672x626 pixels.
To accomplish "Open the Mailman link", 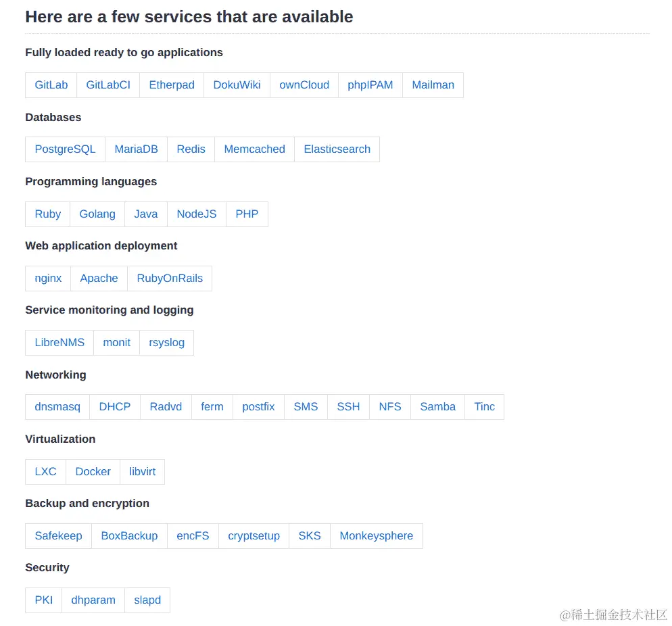I will click(433, 85).
